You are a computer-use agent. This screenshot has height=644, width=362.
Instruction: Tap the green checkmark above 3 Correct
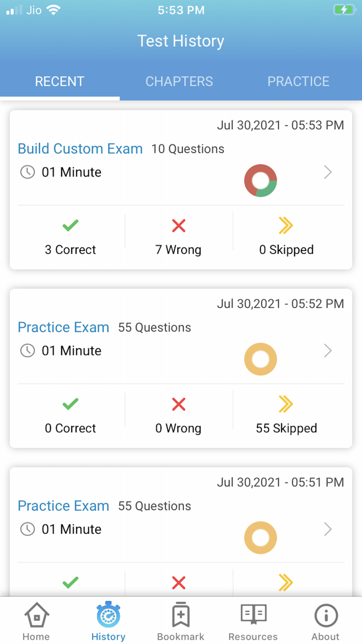point(70,226)
